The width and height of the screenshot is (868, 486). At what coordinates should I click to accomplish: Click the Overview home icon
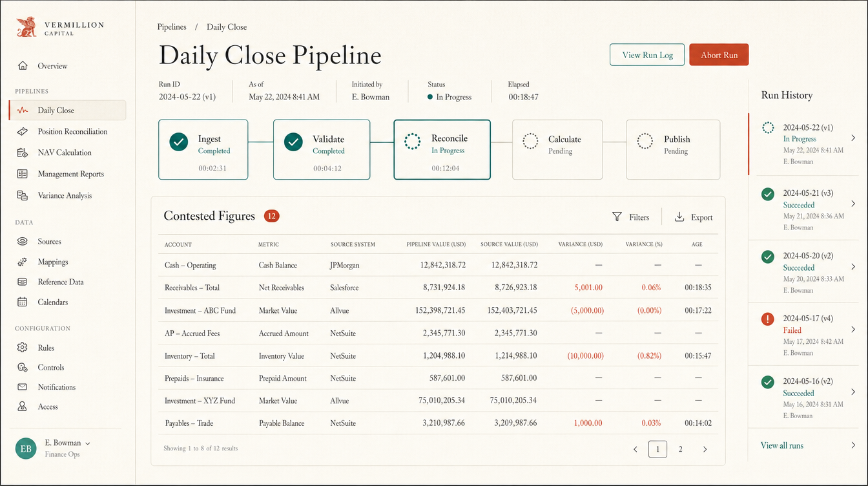coord(23,66)
